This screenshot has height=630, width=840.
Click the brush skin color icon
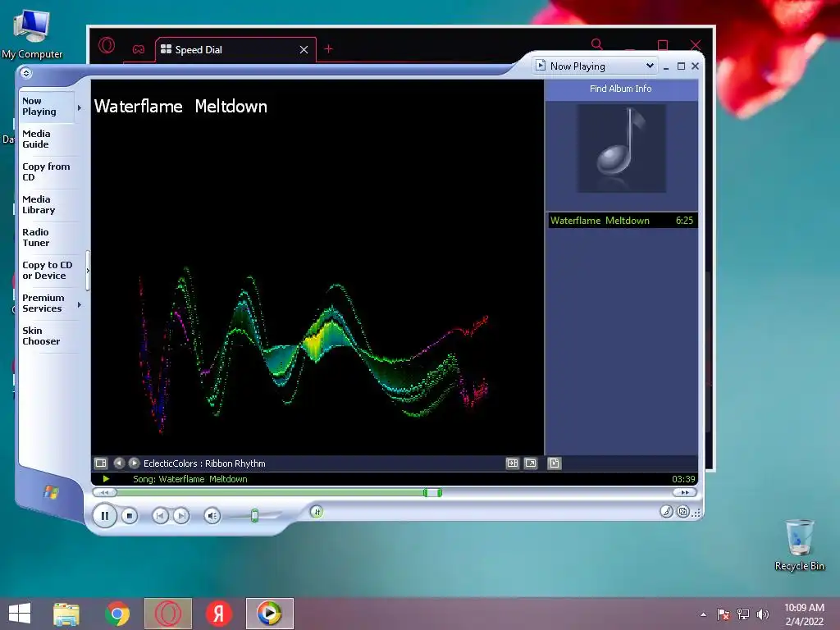point(666,512)
